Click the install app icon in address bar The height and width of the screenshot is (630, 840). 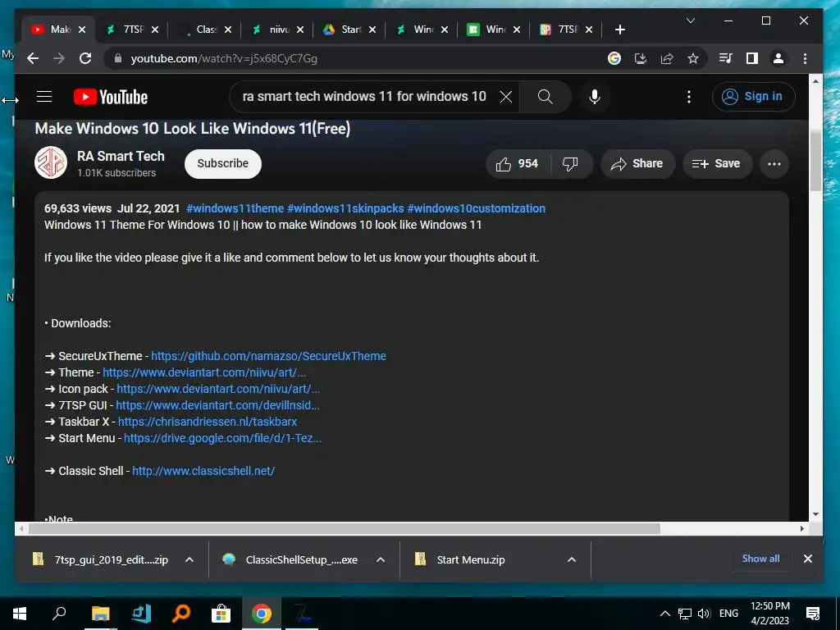[640, 58]
